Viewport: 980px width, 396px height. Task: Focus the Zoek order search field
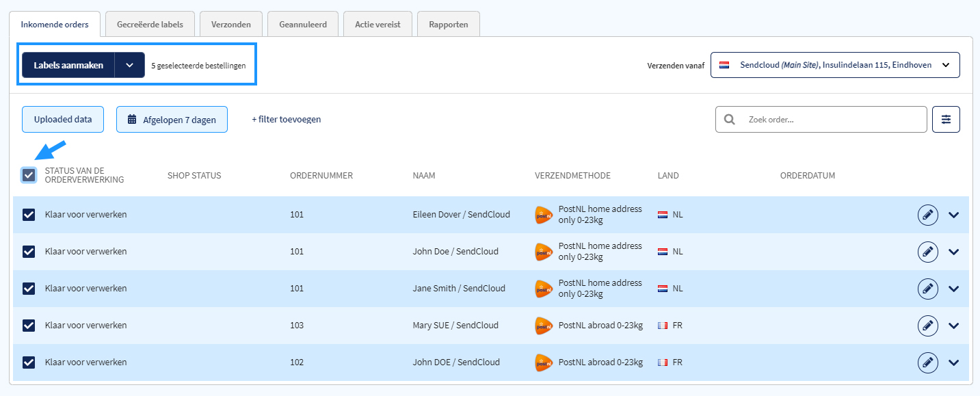coord(821,119)
